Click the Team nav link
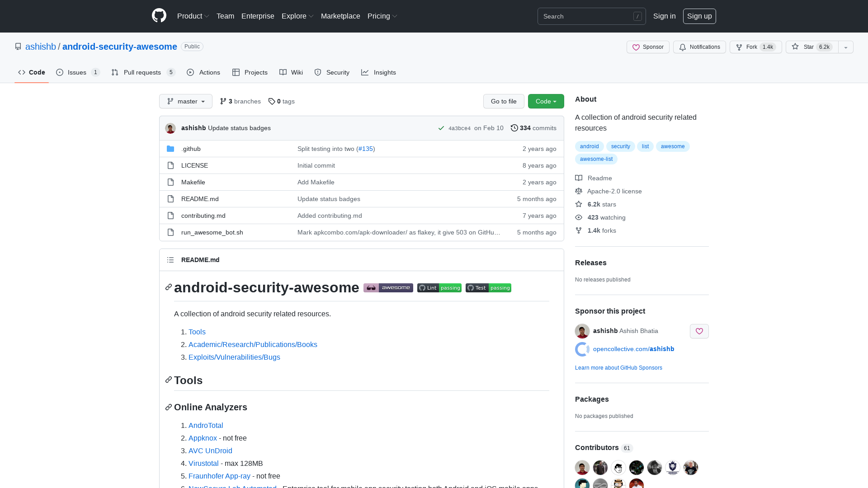 pos(225,16)
